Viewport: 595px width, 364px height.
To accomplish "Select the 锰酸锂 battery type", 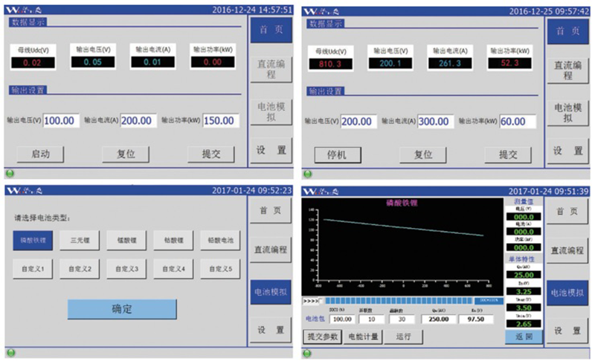I will tap(126, 241).
